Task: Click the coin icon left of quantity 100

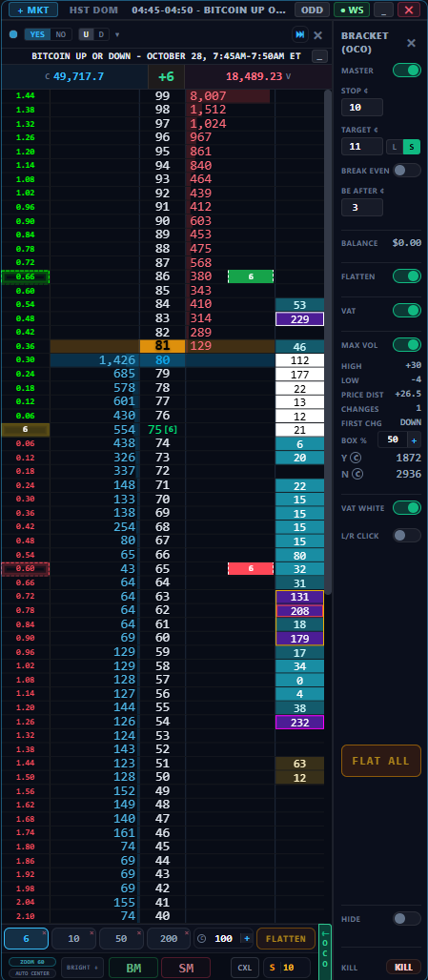Action: tap(201, 938)
